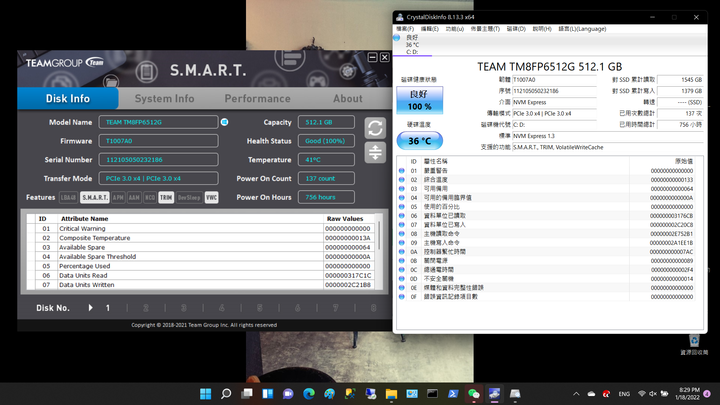Launch Microsoft Edge from the taskbar
Viewport: 720px width, 405px height.
pyautogui.click(x=309, y=394)
